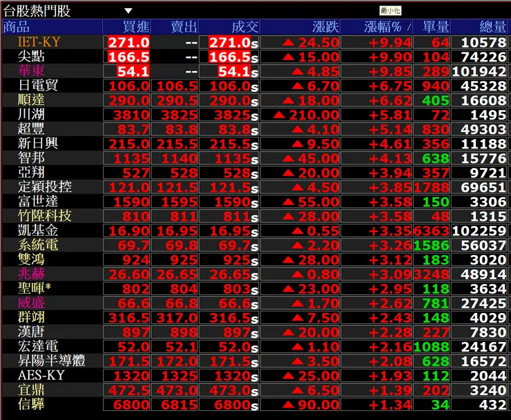The height and width of the screenshot is (420, 511).
Task: Click 兆赫 bid price 26.60
Action: [x=129, y=274]
